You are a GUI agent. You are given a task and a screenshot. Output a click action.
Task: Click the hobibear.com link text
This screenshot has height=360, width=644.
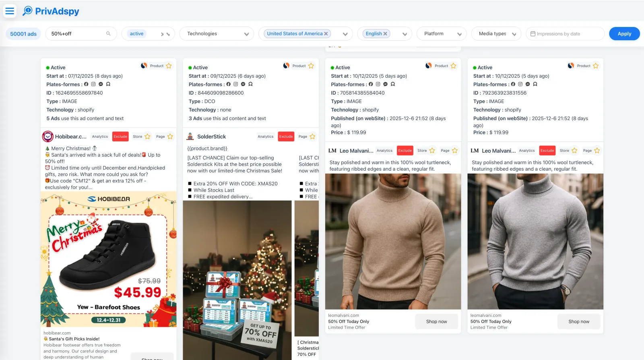pos(57,333)
